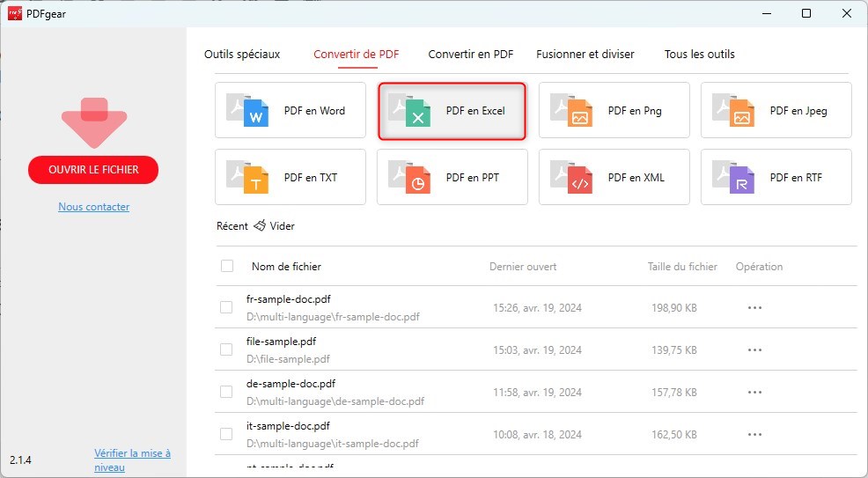Viewport: 868px width, 478px height.
Task: Open de-sample-doc.pdf file name
Action: 291,384
